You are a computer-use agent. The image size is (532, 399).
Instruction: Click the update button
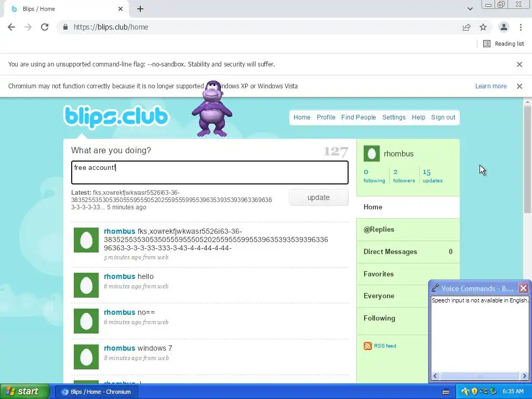(318, 197)
